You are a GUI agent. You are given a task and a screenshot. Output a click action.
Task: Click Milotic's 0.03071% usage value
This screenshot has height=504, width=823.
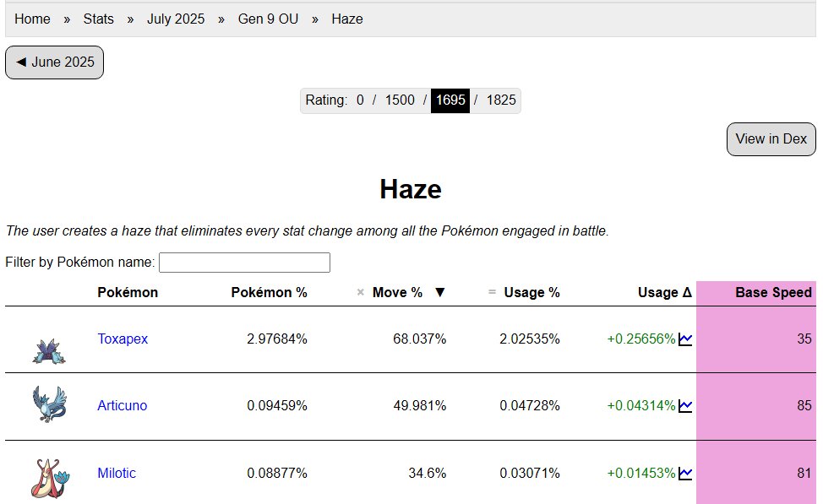(x=530, y=474)
